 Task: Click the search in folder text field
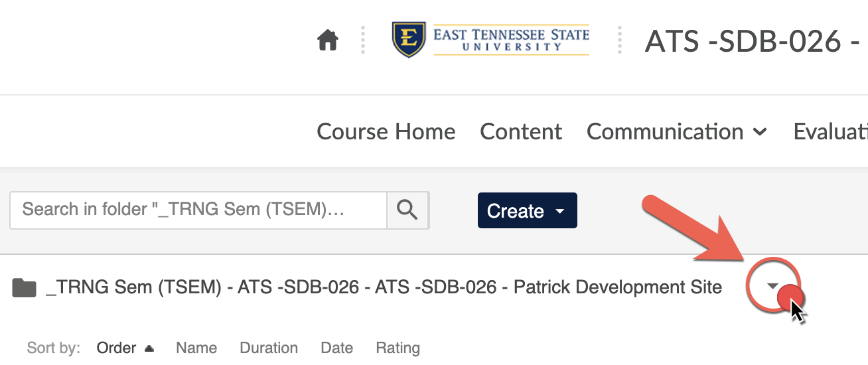point(198,210)
